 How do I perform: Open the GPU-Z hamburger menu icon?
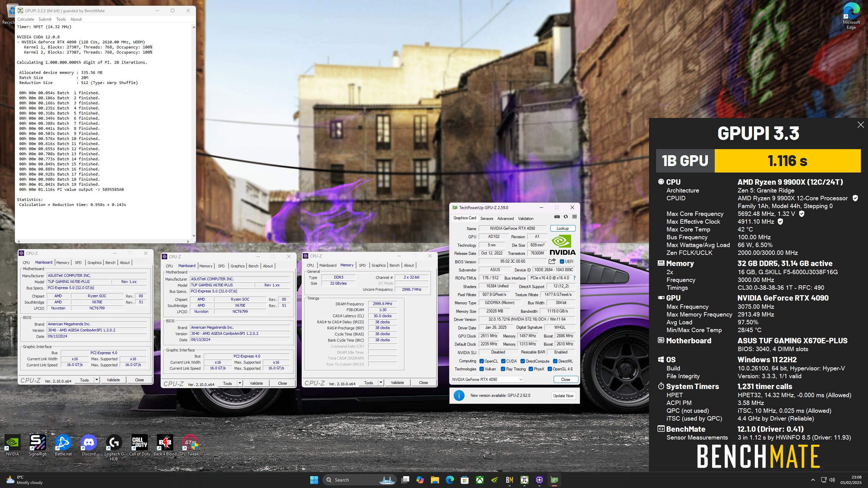pyautogui.click(x=574, y=217)
